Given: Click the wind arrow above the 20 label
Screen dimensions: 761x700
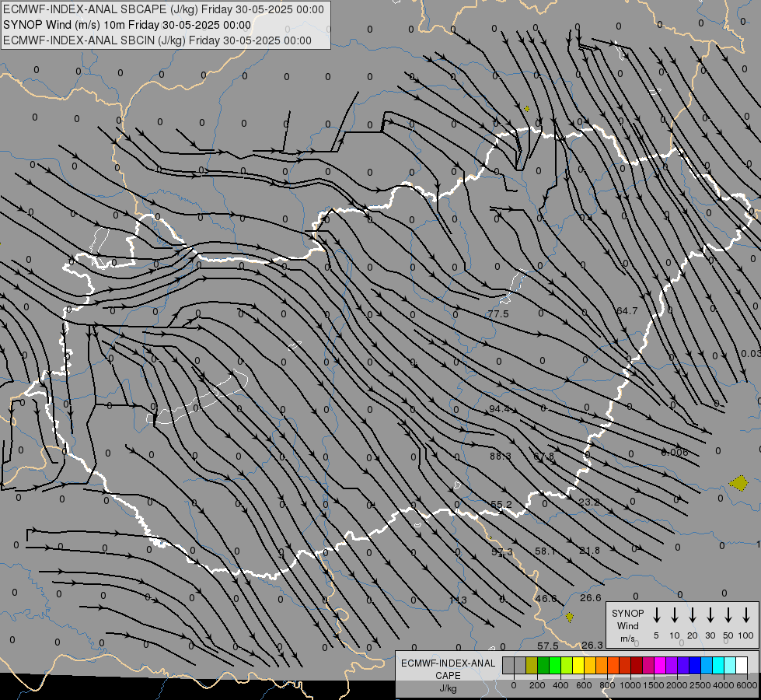Looking at the screenshot, I should pyautogui.click(x=692, y=615).
